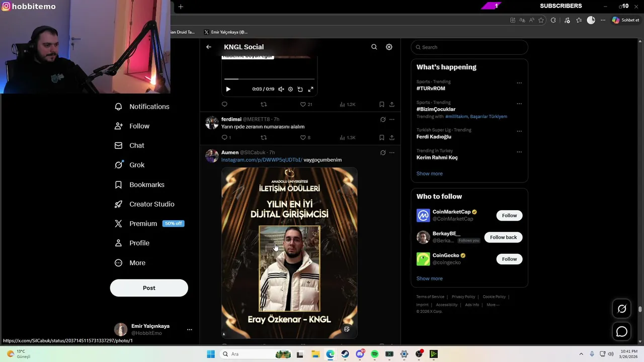The width and height of the screenshot is (644, 362).
Task: Go to Follow in the sidebar
Action: pos(133,126)
